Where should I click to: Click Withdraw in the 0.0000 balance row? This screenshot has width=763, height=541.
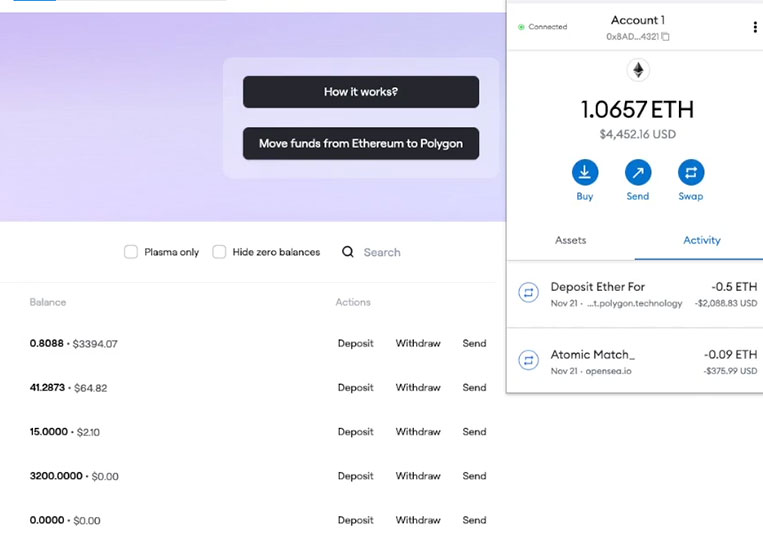[418, 520]
